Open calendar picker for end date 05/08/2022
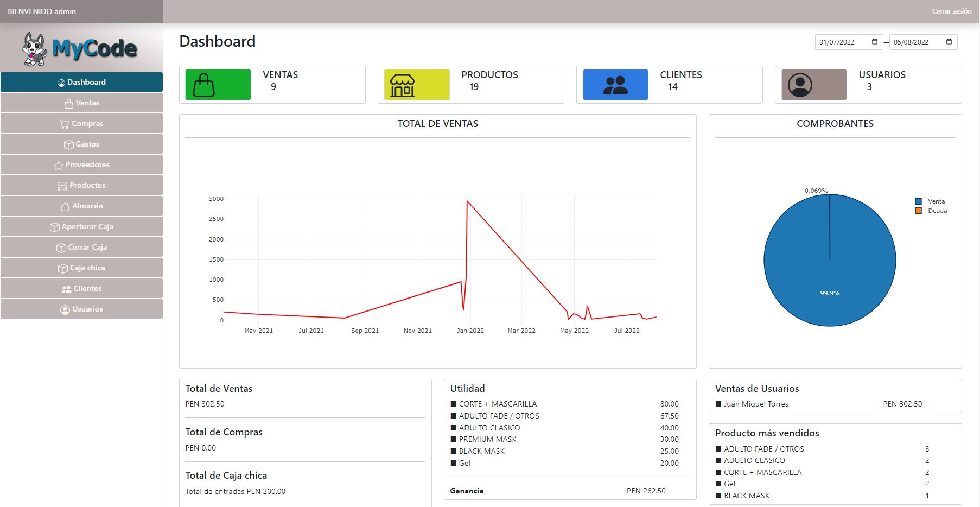980x507 pixels. (949, 42)
